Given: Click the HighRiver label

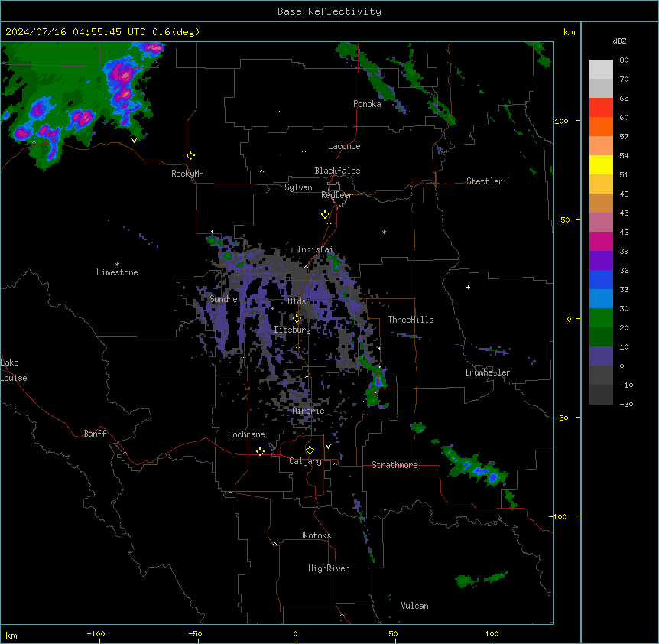Looking at the screenshot, I should [x=329, y=568].
